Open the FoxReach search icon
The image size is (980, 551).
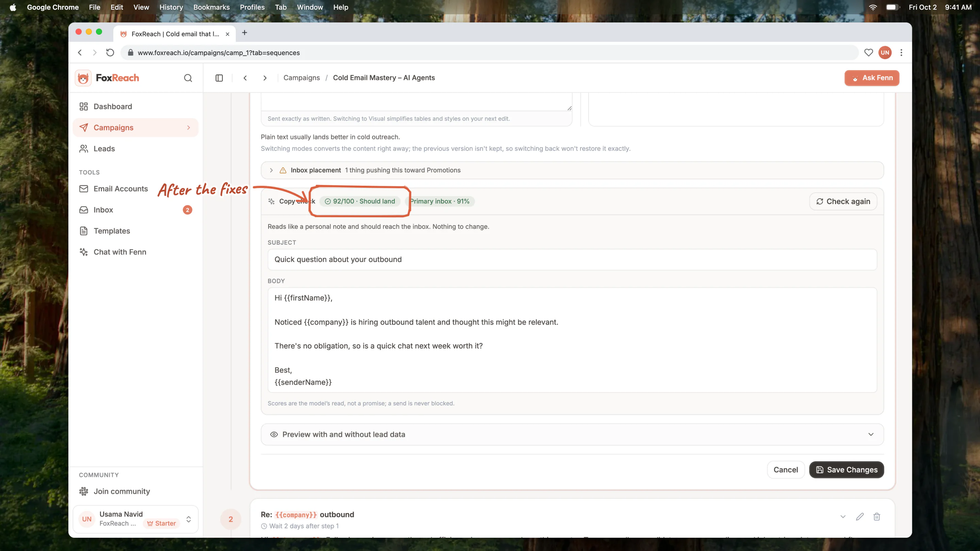pos(188,78)
